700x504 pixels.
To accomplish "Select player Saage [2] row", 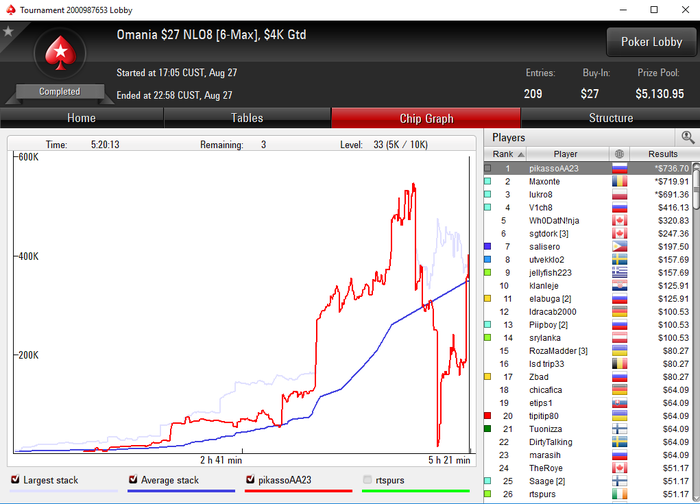I will coord(588,481).
